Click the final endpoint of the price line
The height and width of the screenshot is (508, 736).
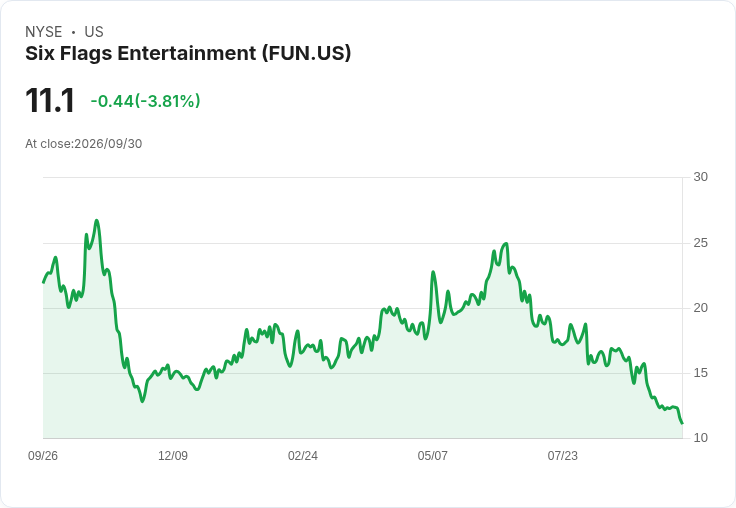(x=682, y=423)
